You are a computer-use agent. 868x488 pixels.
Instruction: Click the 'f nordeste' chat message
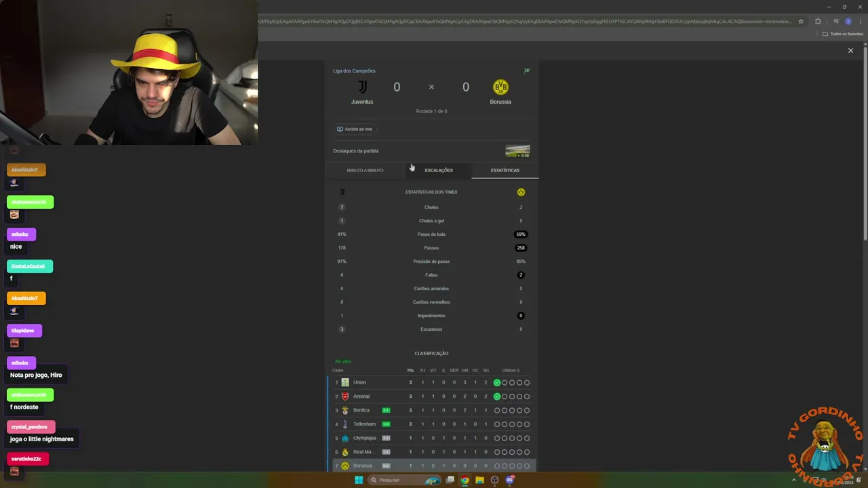(24, 407)
